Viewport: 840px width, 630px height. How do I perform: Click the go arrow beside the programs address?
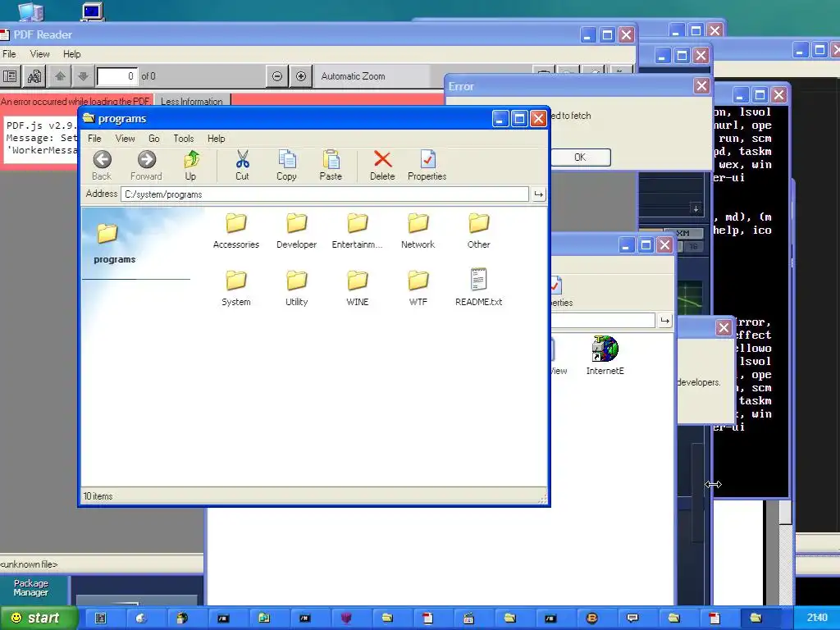click(x=538, y=194)
